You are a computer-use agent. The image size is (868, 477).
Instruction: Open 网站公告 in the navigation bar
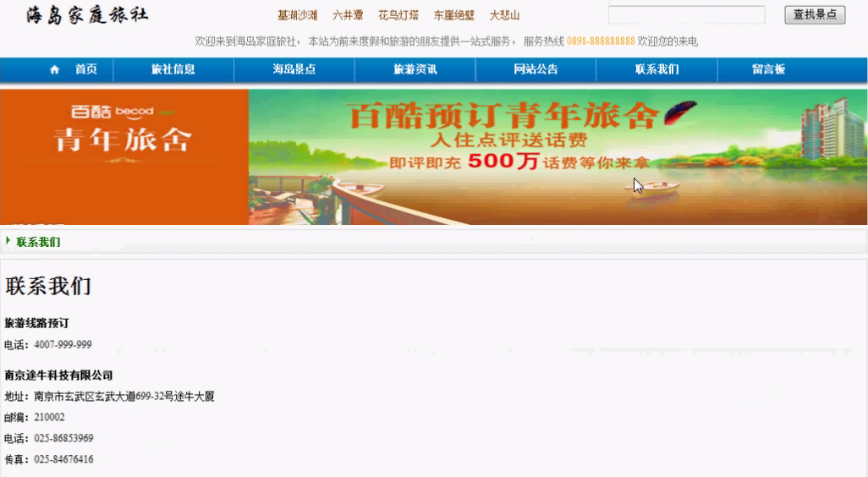536,69
